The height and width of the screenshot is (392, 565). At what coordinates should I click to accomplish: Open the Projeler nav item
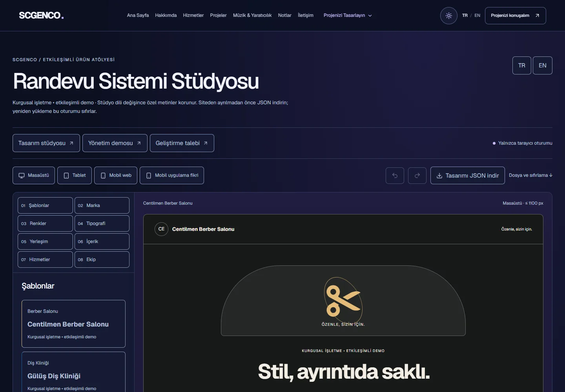(218, 15)
